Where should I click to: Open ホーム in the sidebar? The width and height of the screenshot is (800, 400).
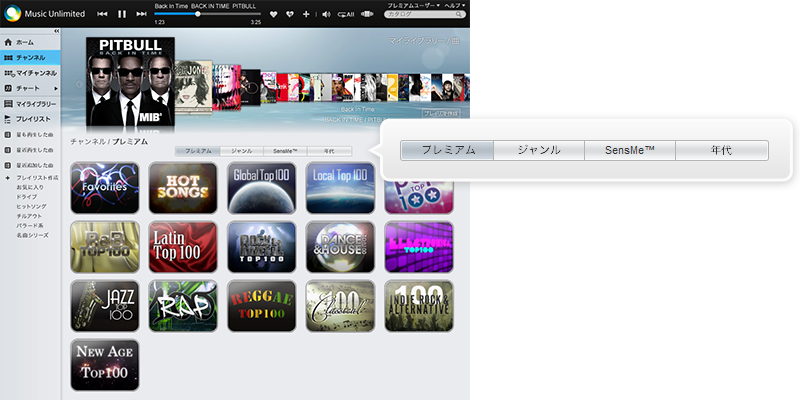pos(25,43)
